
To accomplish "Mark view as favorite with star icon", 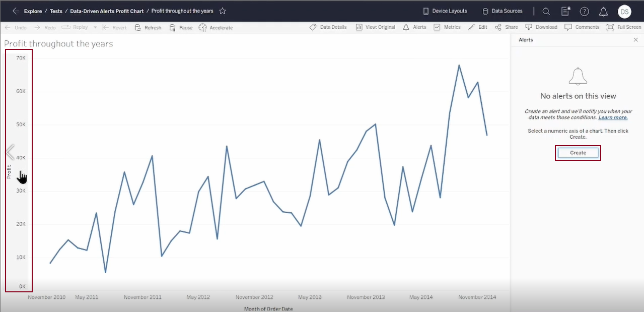I will [x=223, y=11].
